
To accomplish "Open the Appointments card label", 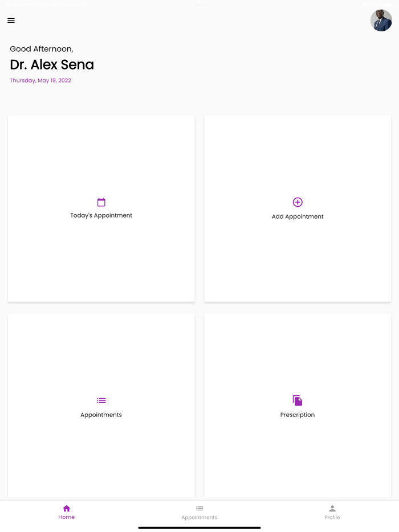I will coord(101,415).
